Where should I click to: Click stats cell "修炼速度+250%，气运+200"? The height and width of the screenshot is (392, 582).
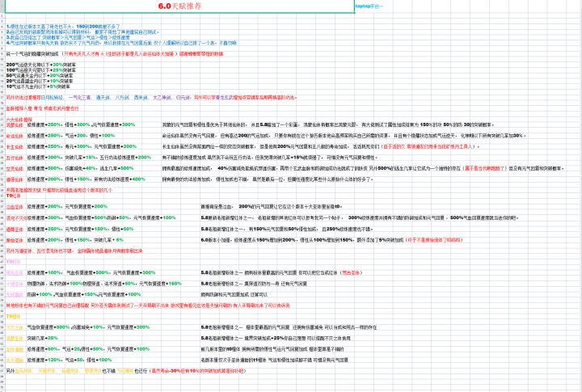71,136
